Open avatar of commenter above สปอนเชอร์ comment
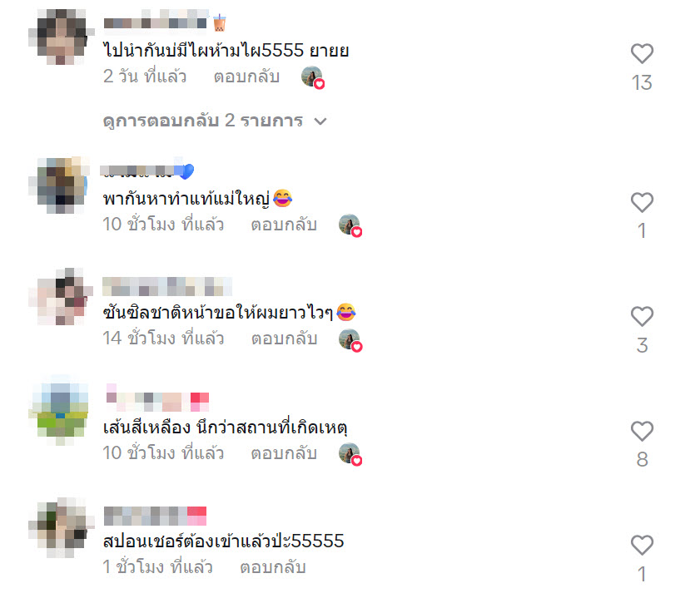This screenshot has width=700, height=608. (61, 527)
